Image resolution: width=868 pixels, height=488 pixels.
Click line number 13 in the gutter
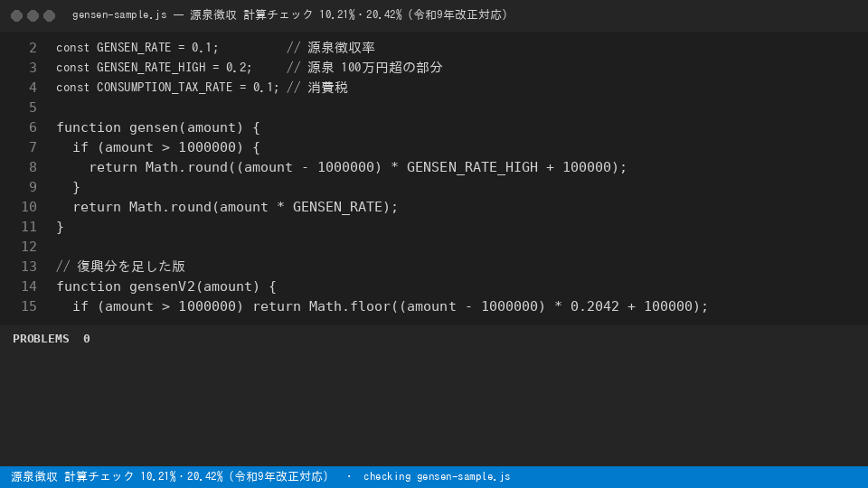point(29,267)
